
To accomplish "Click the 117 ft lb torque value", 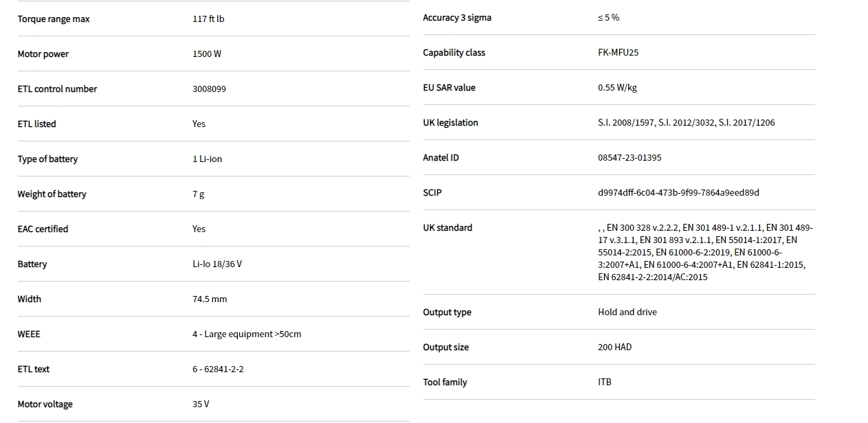I will [x=208, y=19].
